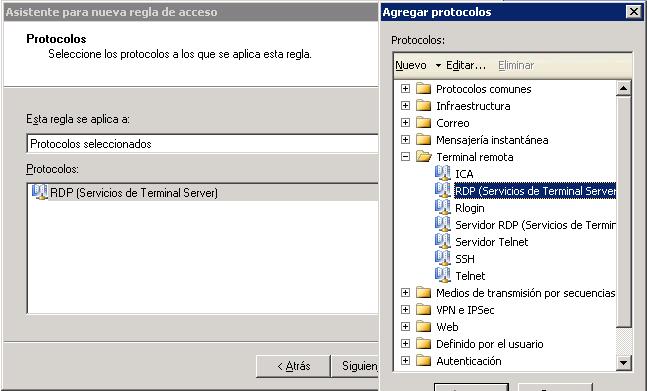Click the Rlogin protocol icon
The height and width of the screenshot is (391, 647).
(x=442, y=207)
